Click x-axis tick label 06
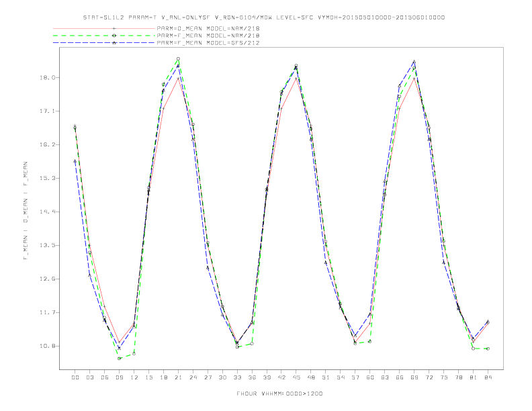This screenshot has height=411, width=532. [105, 377]
